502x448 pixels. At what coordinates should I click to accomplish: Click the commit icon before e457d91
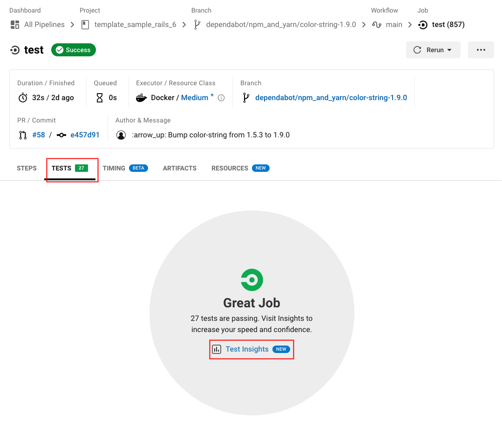point(61,135)
